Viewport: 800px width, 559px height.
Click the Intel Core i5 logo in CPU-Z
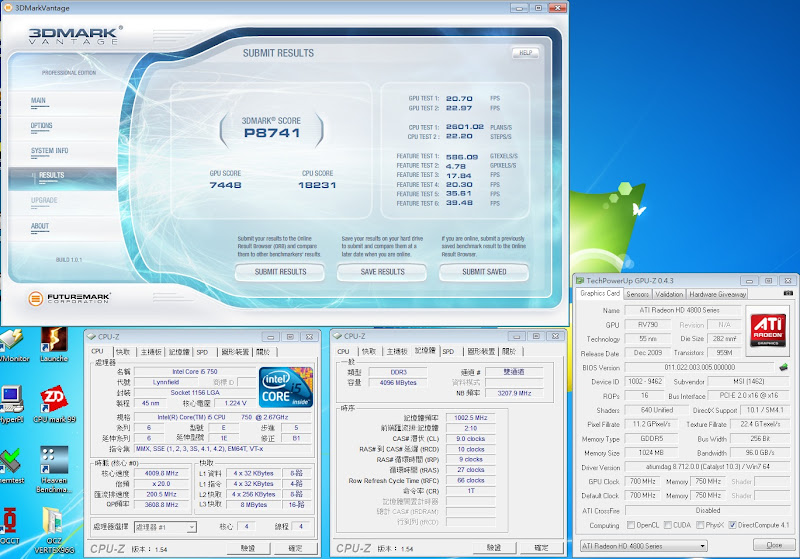[286, 387]
